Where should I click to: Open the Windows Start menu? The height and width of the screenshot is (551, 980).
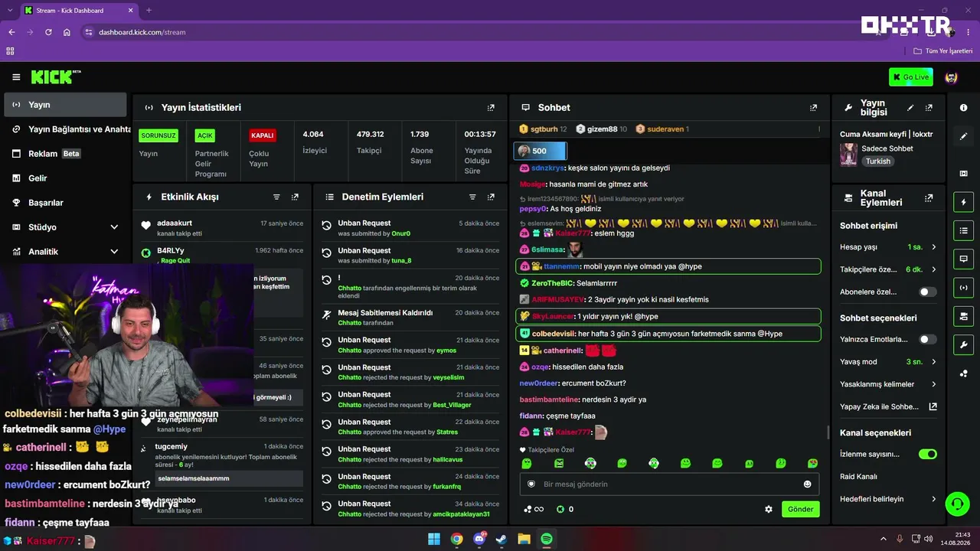pos(433,539)
